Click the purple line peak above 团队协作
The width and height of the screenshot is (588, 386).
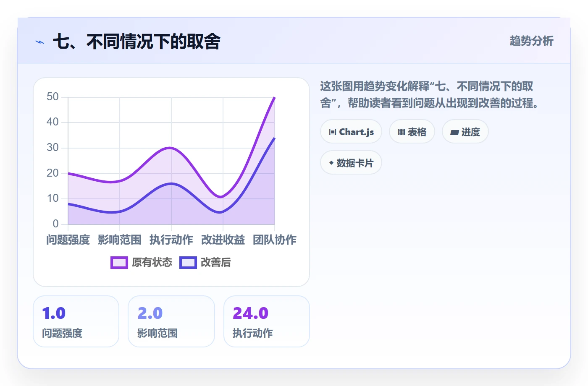(274, 97)
